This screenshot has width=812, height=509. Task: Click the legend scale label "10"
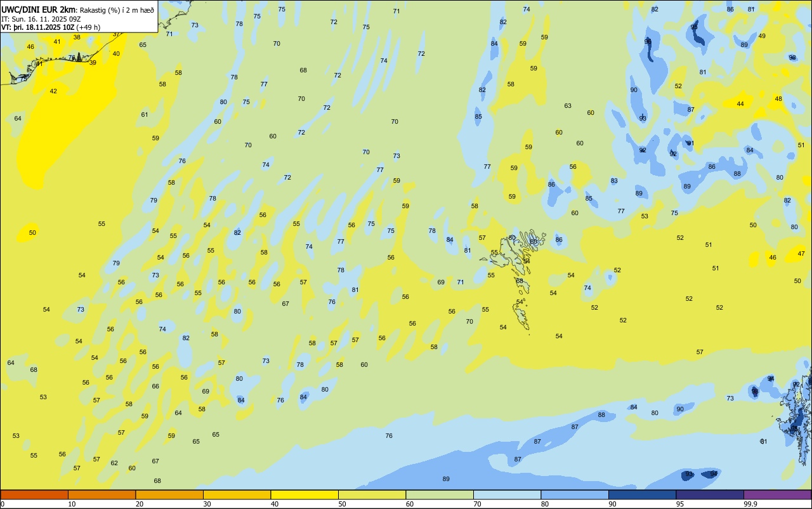tap(72, 504)
